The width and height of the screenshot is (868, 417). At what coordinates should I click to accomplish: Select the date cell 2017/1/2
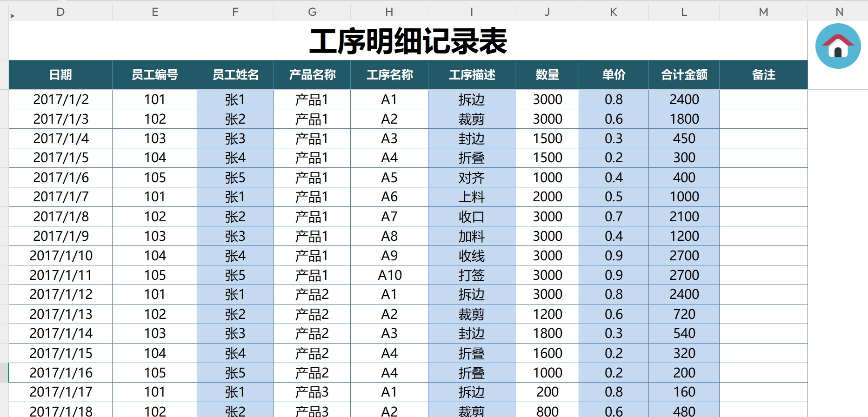coord(60,99)
